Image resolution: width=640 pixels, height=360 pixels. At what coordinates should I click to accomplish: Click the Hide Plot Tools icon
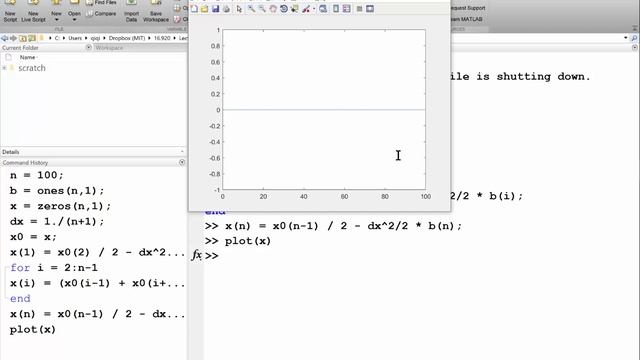click(x=359, y=9)
